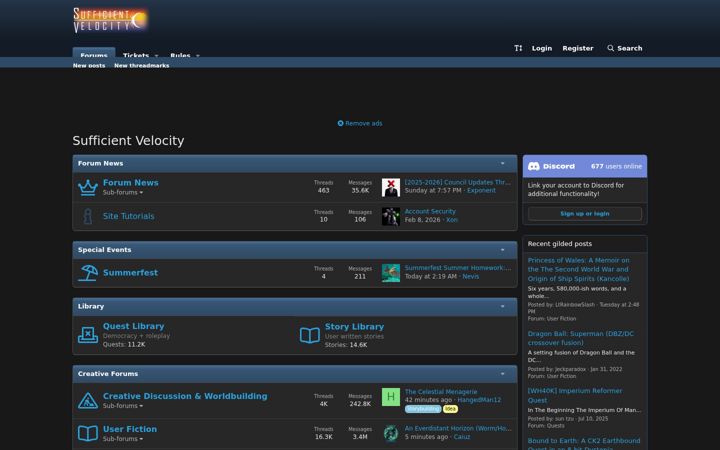Viewport: 720px width, 450px height.
Task: Click the Site Tutorials info icon
Action: click(x=88, y=216)
